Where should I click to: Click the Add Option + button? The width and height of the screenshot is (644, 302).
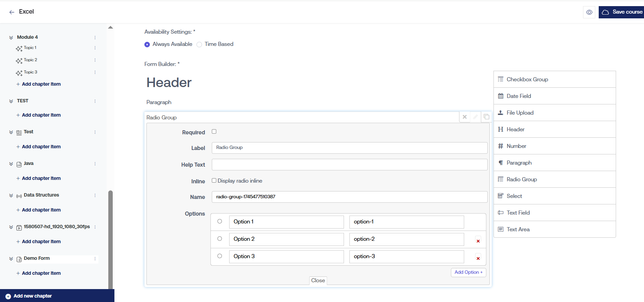tap(468, 272)
